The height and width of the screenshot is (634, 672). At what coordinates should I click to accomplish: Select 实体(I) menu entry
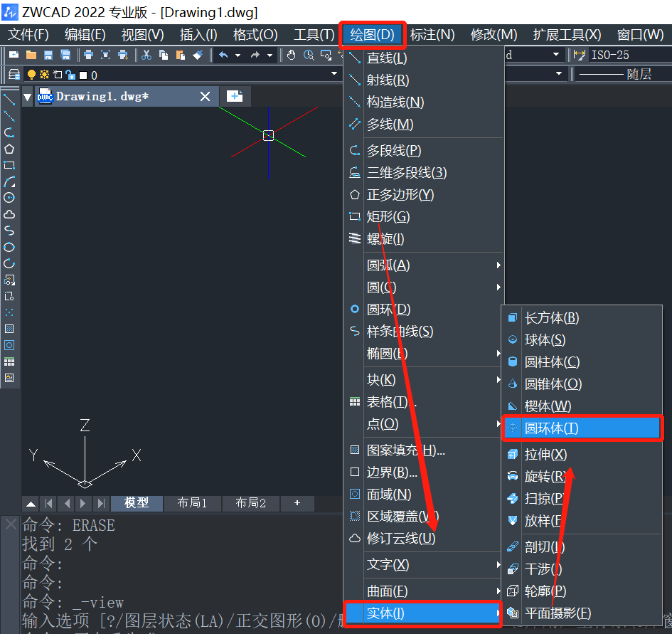tap(423, 613)
